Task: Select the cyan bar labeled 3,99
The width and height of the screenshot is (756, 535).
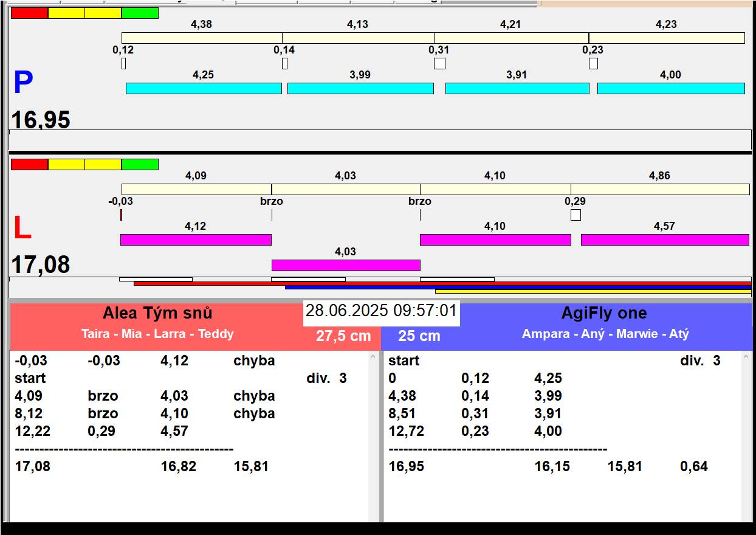Action: click(x=360, y=88)
